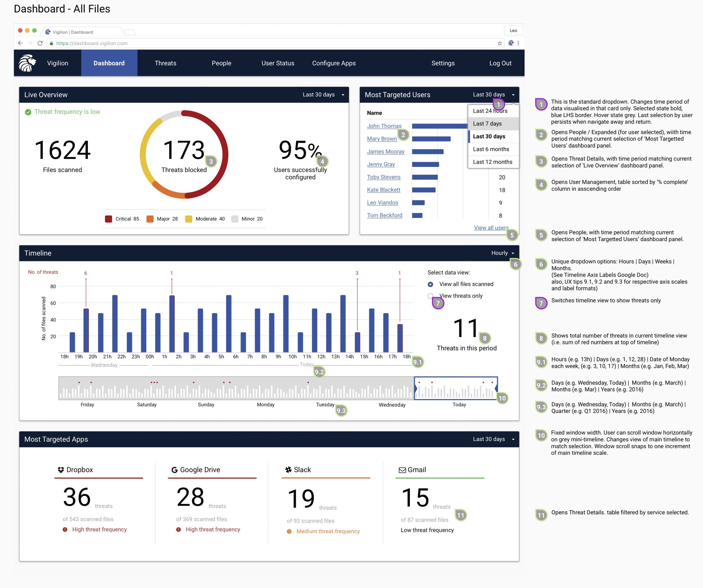Click the Critical severity color swatch in the legend
This screenshot has height=588, width=703.
click(x=109, y=219)
